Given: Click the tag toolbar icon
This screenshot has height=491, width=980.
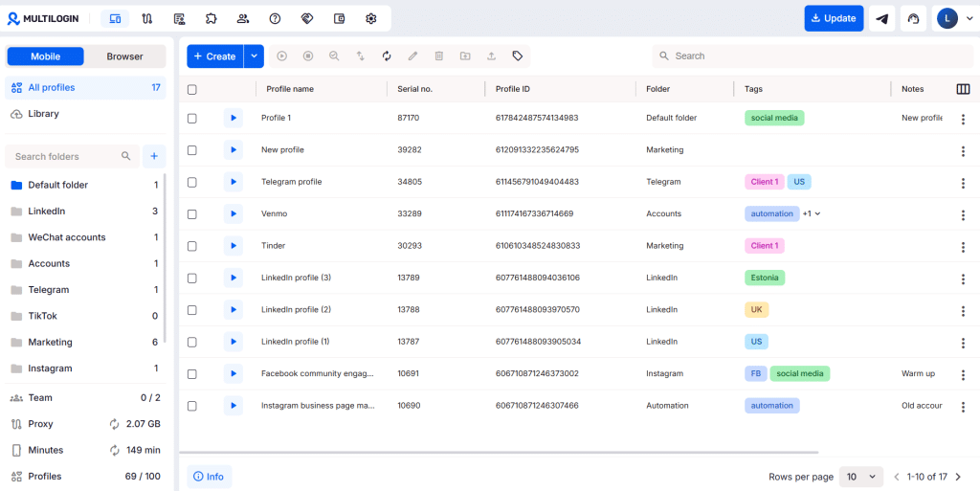Looking at the screenshot, I should (518, 56).
